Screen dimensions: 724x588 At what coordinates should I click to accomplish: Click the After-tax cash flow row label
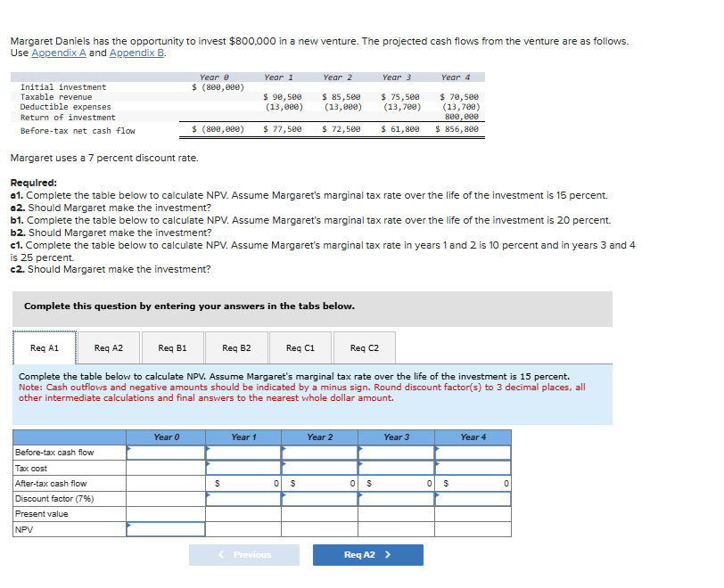pyautogui.click(x=51, y=483)
